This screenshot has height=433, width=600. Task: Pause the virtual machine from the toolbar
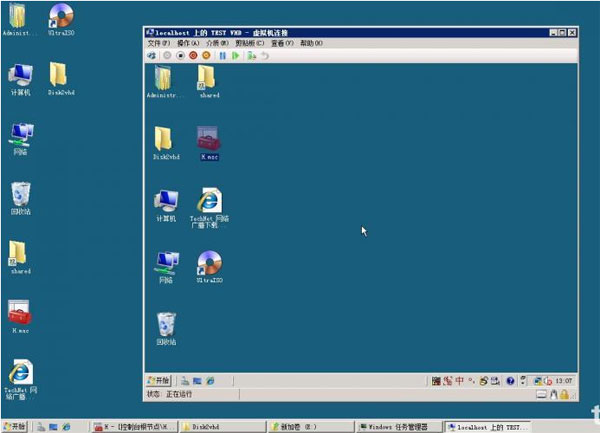click(x=222, y=56)
